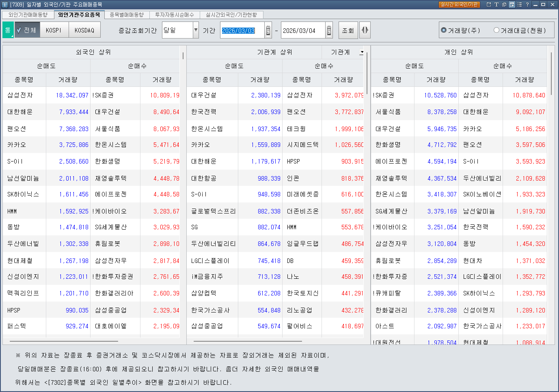The width and height of the screenshot is (559, 392).
Task: Select the 거래대금(천원) radio button
Action: pyautogui.click(x=496, y=30)
